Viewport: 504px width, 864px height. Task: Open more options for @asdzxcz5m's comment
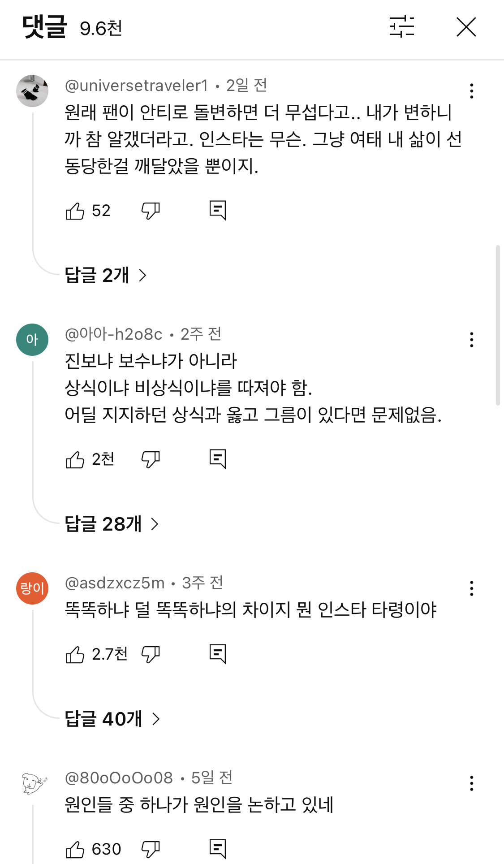(471, 588)
